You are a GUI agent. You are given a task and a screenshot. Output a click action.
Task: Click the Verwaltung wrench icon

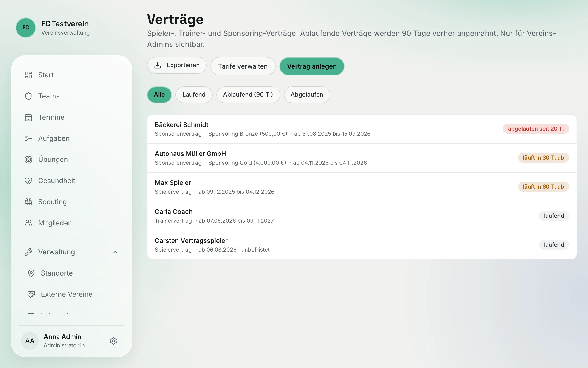(x=28, y=252)
